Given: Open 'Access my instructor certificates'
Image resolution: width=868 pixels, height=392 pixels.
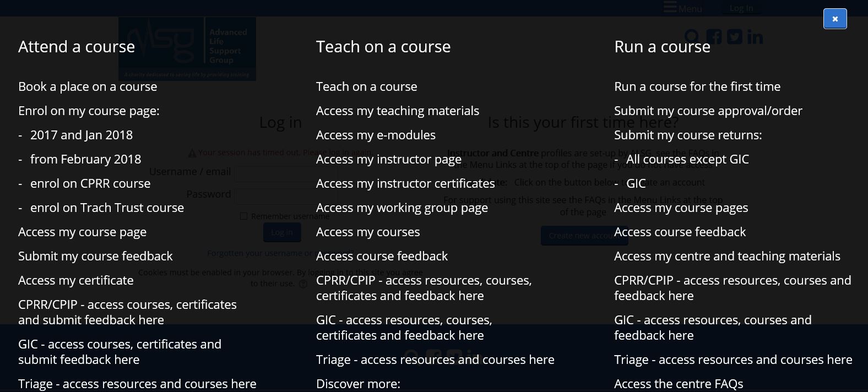Looking at the screenshot, I should pos(405,183).
